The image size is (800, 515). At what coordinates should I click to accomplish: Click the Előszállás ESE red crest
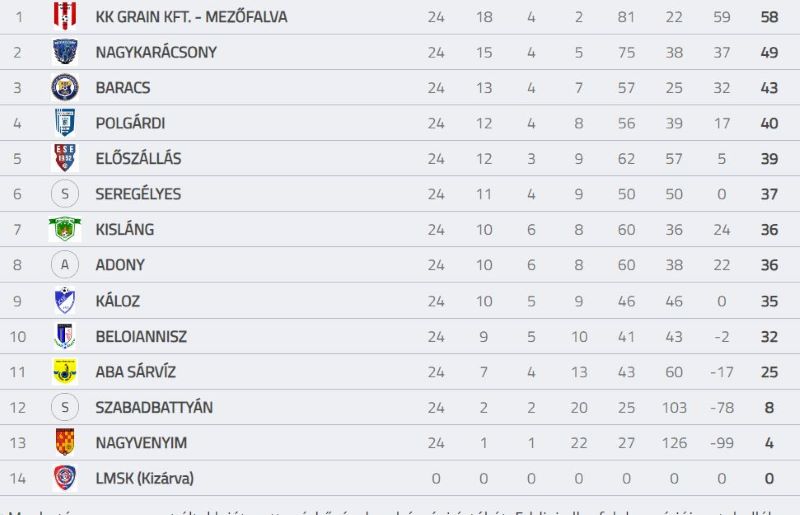[65, 158]
